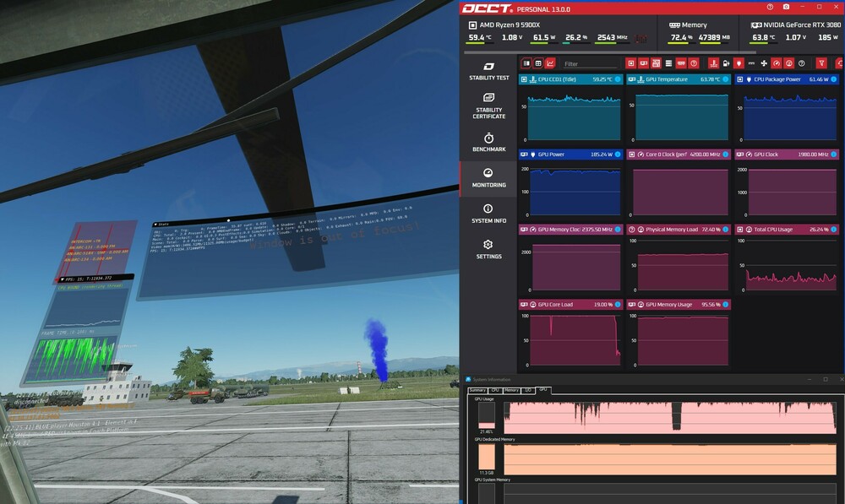845x504 pixels.
Task: Toggle the storage drive sensor filter icon
Action: tap(668, 63)
